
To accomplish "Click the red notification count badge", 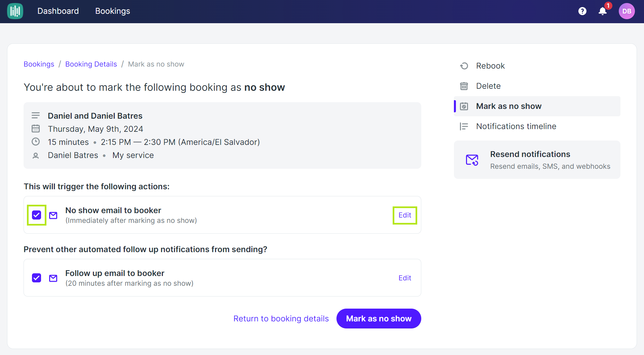I will (608, 6).
